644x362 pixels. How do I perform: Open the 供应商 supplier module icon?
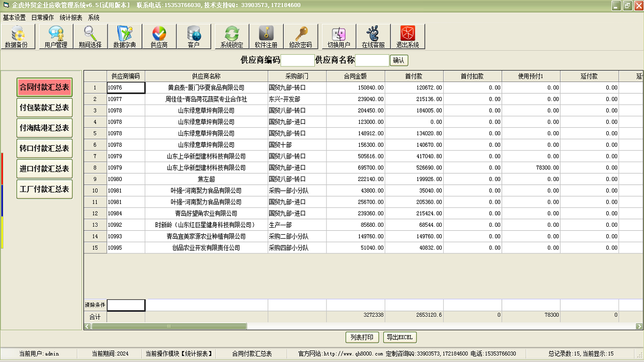tap(159, 36)
